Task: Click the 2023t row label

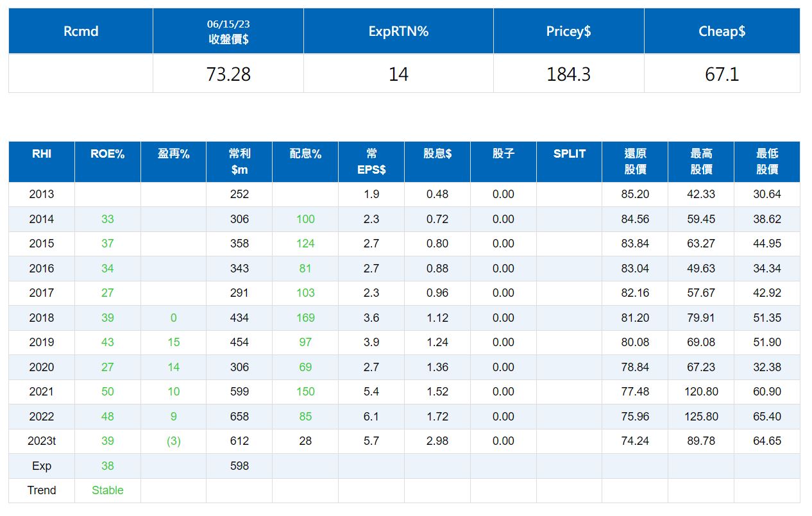Action: (42, 441)
